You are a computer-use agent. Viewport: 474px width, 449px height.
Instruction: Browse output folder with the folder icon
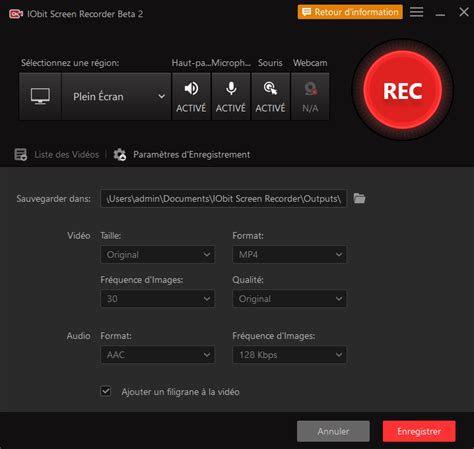click(359, 198)
